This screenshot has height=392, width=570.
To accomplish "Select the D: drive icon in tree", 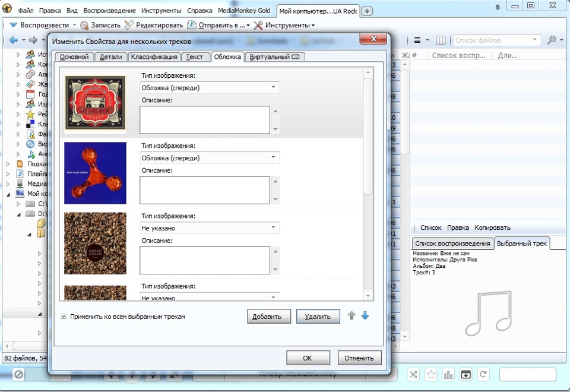I will click(x=30, y=214).
